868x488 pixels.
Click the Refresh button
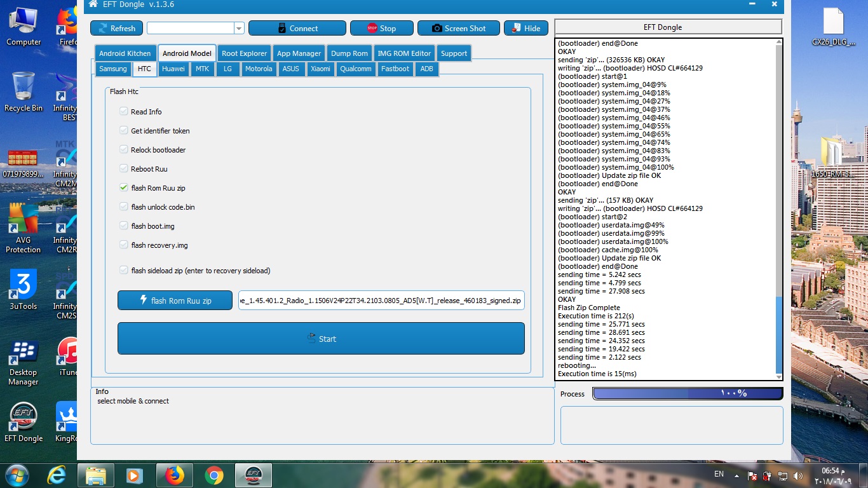click(x=116, y=28)
